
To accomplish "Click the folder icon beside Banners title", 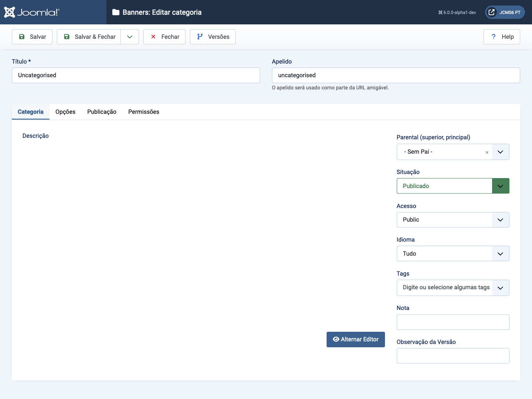I will (116, 12).
